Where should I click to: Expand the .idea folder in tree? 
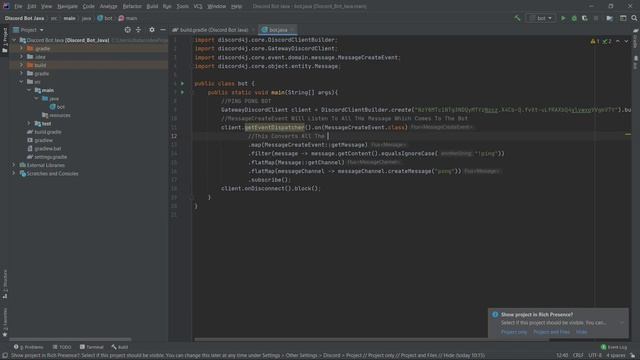click(21, 57)
